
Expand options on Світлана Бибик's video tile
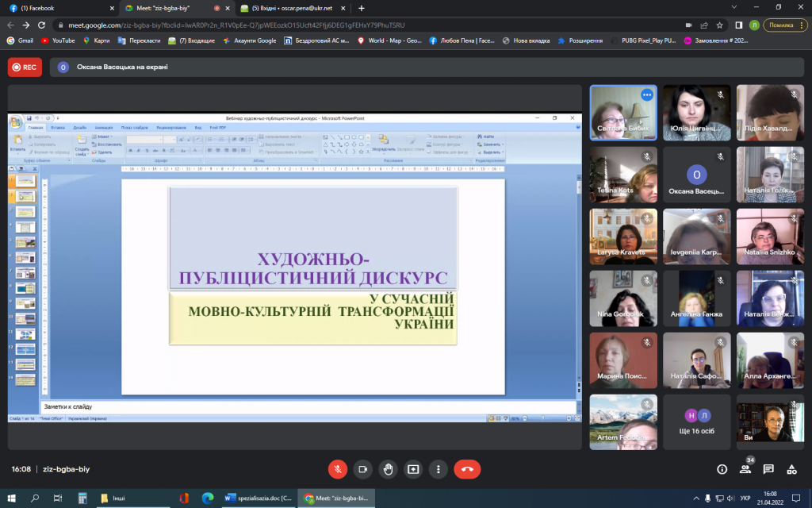pos(647,95)
